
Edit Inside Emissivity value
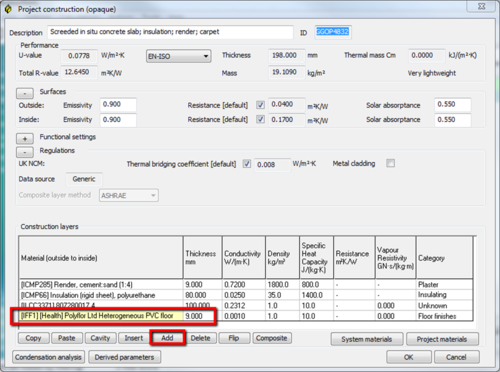pyautogui.click(x=118, y=120)
